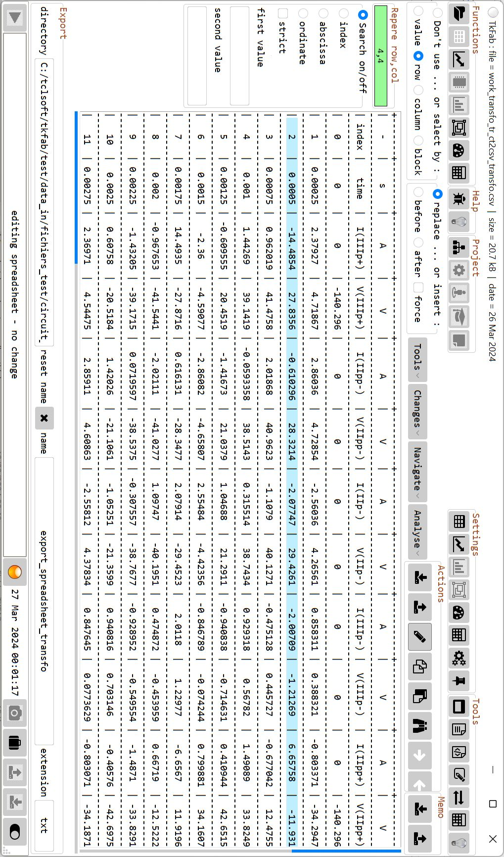Click the export icon in Memo group
Image resolution: width=504 pixels, height=857 pixels.
(420, 838)
